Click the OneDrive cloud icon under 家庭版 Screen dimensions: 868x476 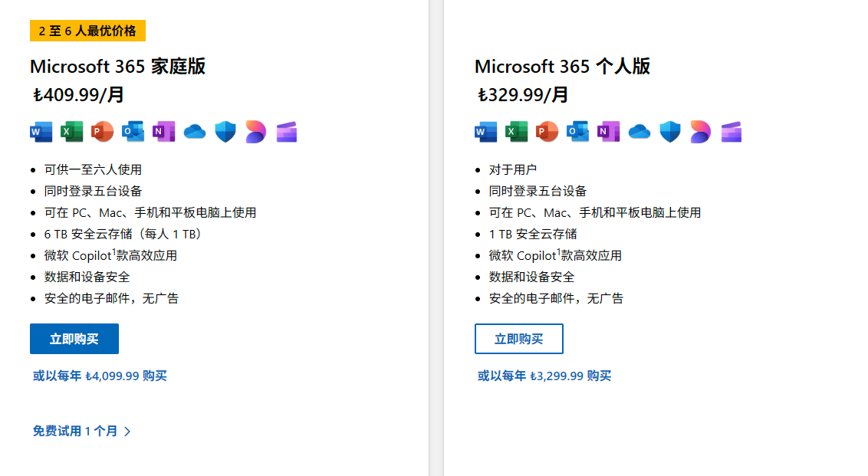(194, 132)
